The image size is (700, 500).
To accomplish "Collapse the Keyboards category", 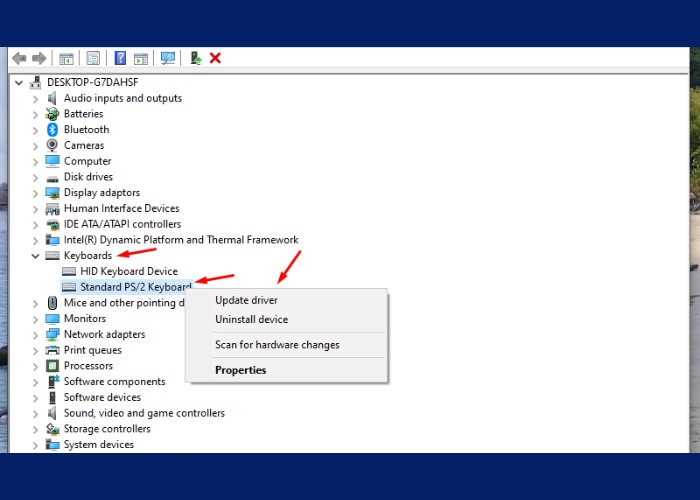I will click(x=36, y=256).
